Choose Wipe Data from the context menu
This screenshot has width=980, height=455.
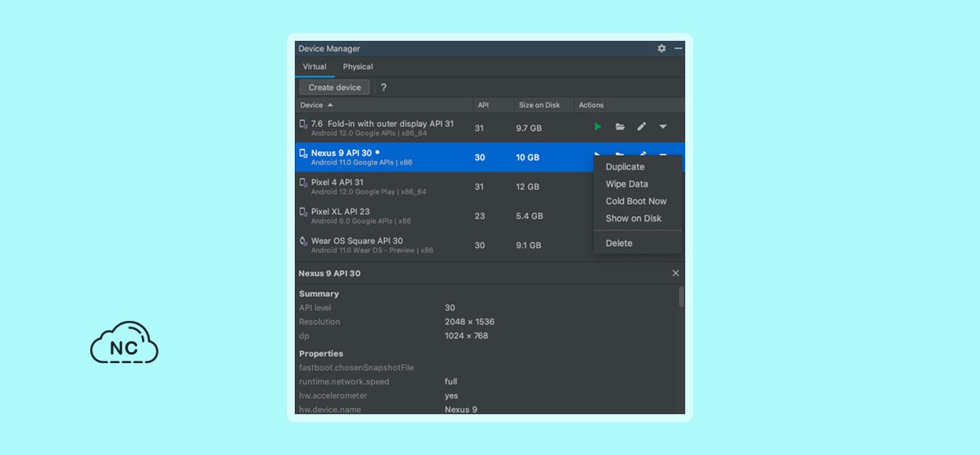click(626, 184)
